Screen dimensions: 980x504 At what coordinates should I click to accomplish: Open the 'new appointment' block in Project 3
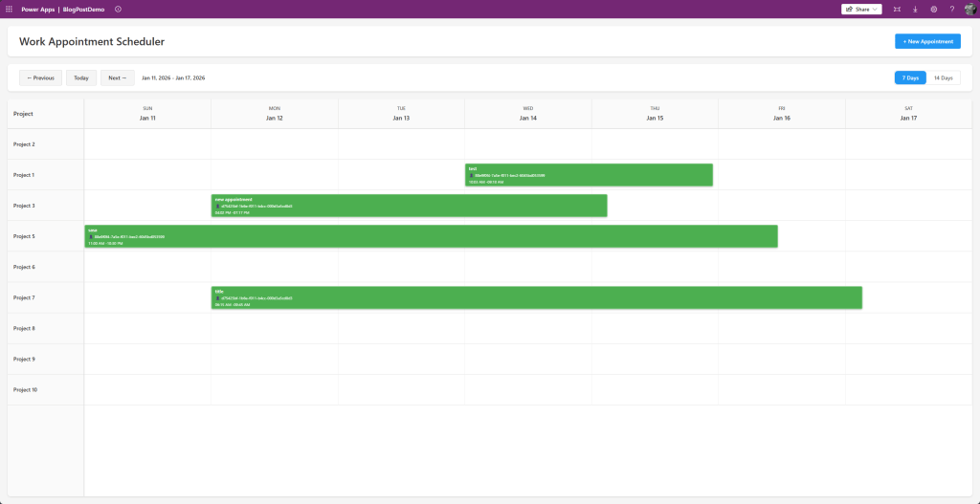409,205
